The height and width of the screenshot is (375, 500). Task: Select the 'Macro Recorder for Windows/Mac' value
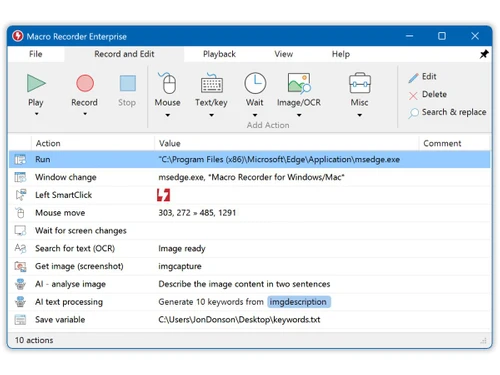click(x=251, y=177)
